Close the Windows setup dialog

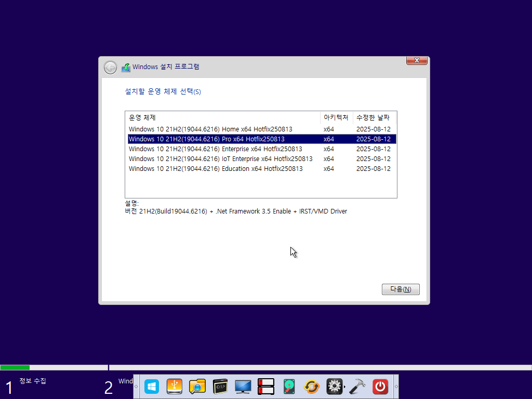coord(417,60)
